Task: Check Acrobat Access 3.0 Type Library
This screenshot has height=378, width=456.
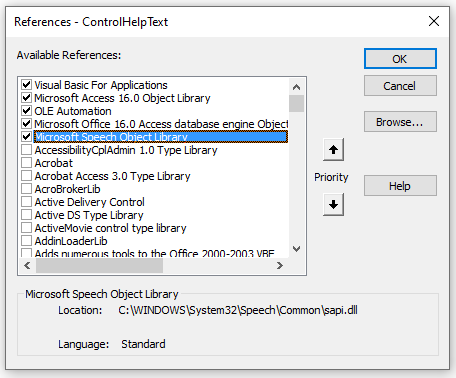Action: pyautogui.click(x=26, y=176)
